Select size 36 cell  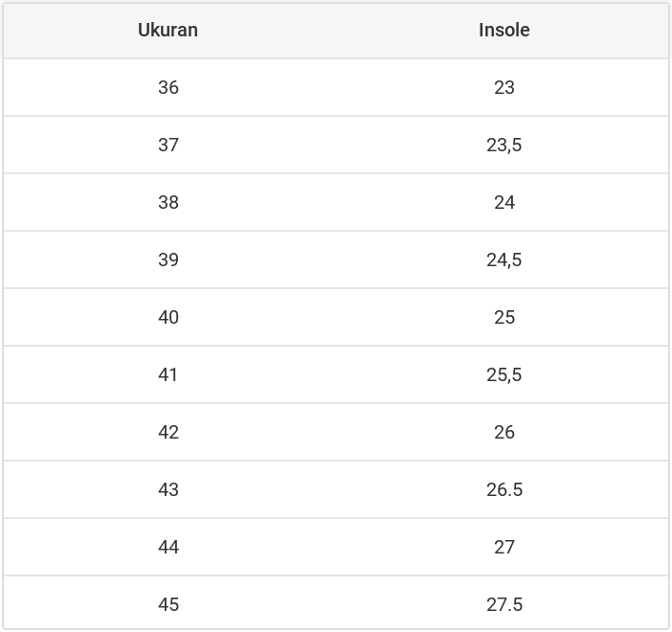coord(168,87)
